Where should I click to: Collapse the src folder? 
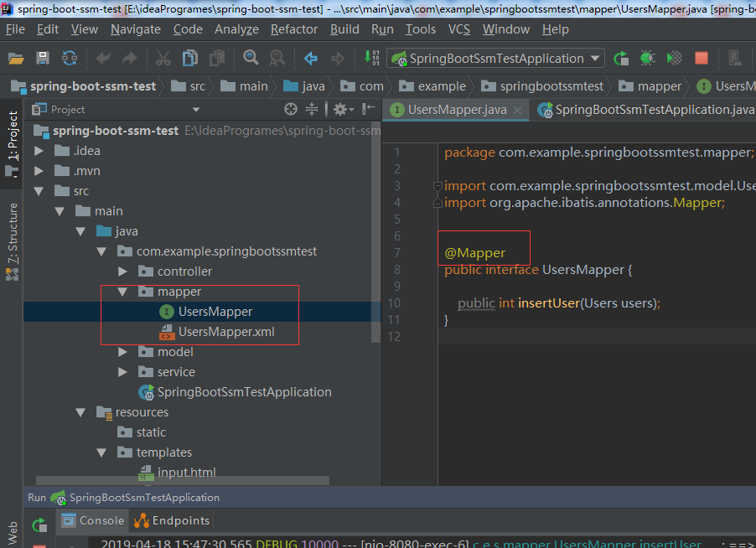(x=39, y=191)
